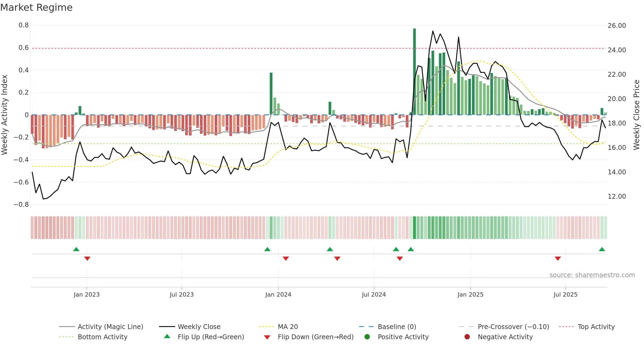This screenshot has width=644, height=362.
Task: Click the tallest green activity bar
Action: point(414,72)
